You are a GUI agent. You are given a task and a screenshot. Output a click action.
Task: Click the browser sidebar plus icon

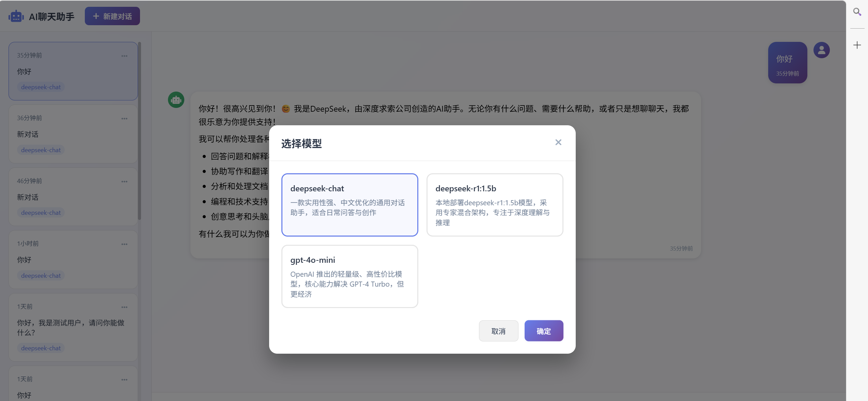click(857, 45)
